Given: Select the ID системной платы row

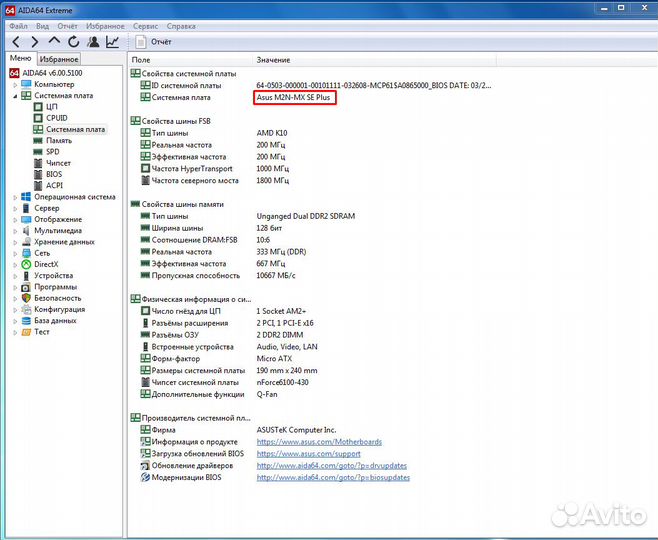Looking at the screenshot, I should pos(316,86).
